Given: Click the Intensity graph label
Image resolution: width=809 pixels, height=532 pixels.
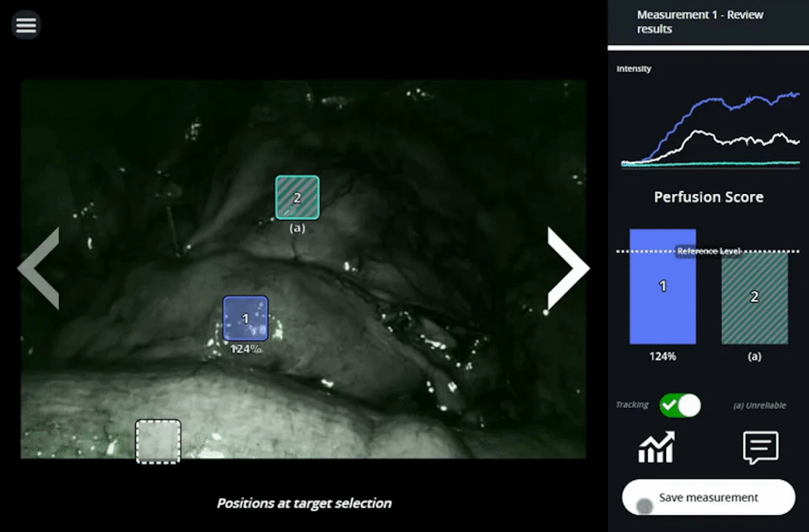Looking at the screenshot, I should coord(633,69).
